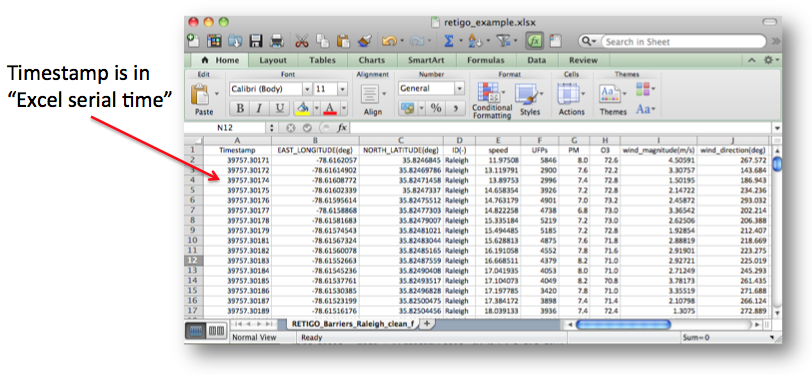Open the Charts tab
Viewport: 812px width, 375px height.
[x=371, y=60]
